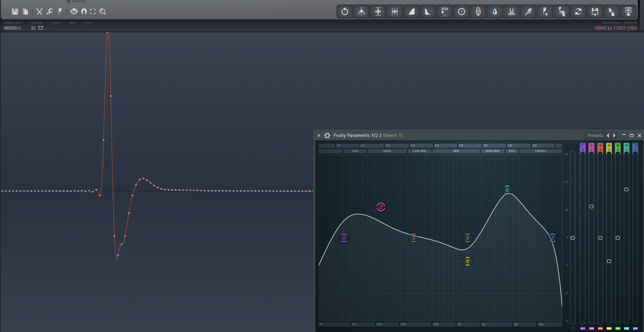
Task: Click the bar-graph equalize button
Action: click(511, 12)
